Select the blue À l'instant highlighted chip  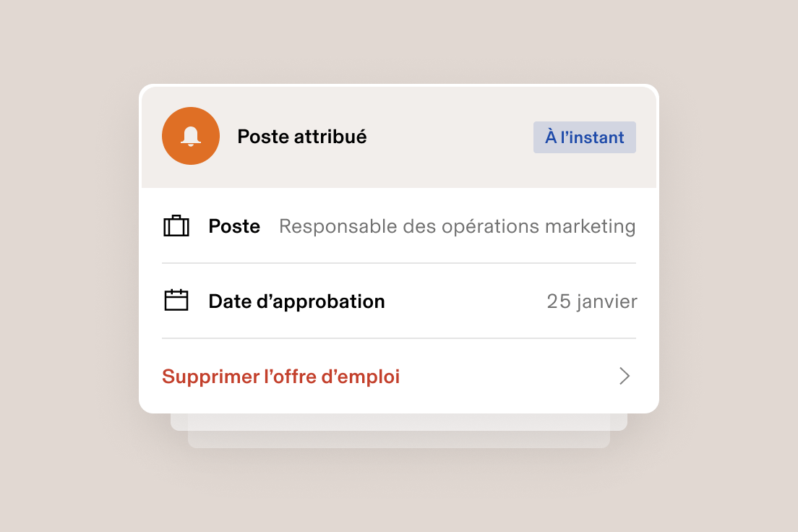click(584, 137)
